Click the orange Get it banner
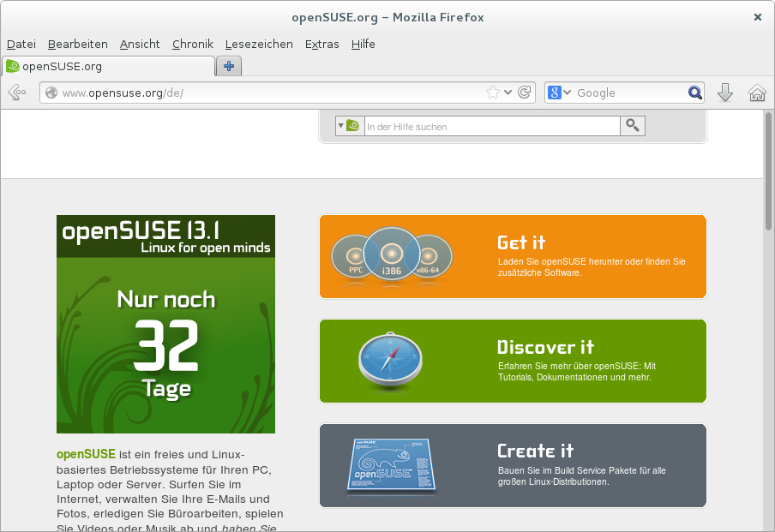Image resolution: width=775 pixels, height=532 pixels. point(513,257)
